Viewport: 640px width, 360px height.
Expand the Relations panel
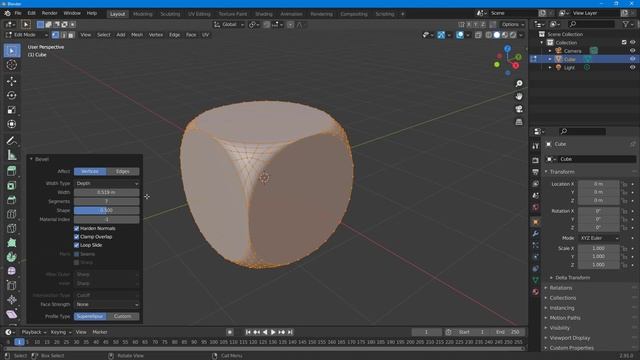coord(560,288)
